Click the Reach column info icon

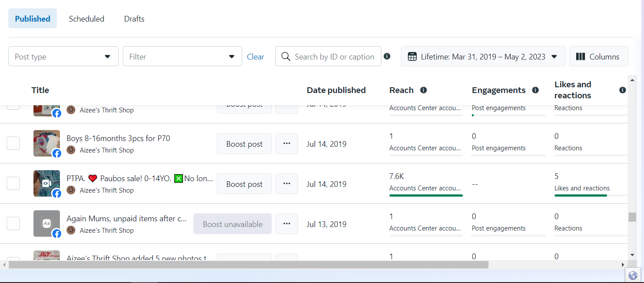tap(423, 90)
